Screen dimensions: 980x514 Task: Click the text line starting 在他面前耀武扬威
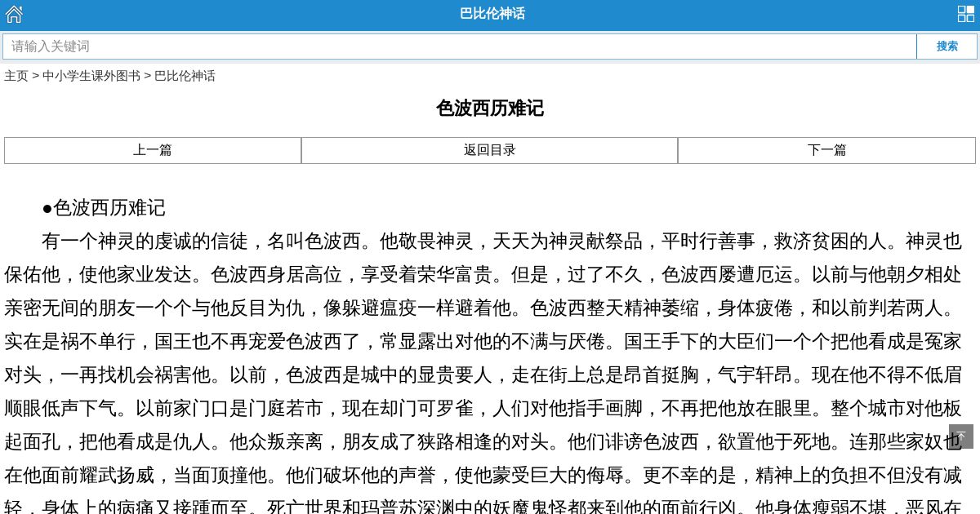483,476
